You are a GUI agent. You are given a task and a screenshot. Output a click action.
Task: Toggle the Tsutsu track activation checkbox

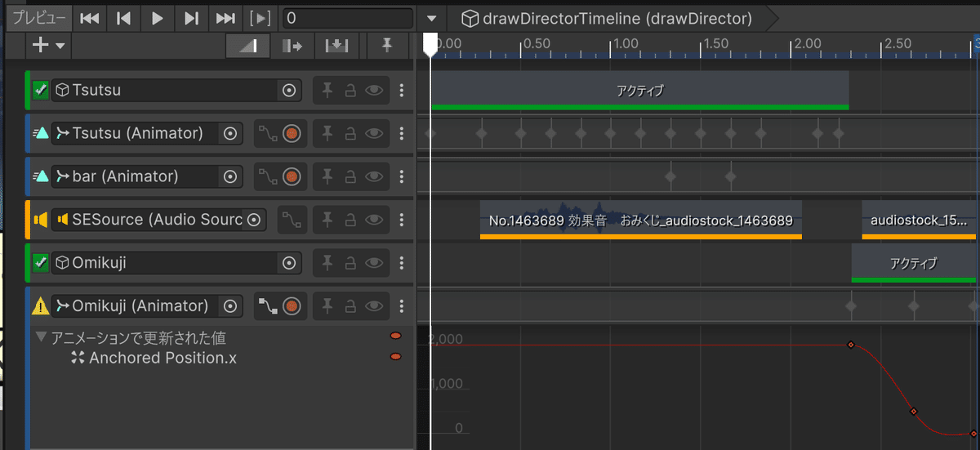[x=40, y=90]
